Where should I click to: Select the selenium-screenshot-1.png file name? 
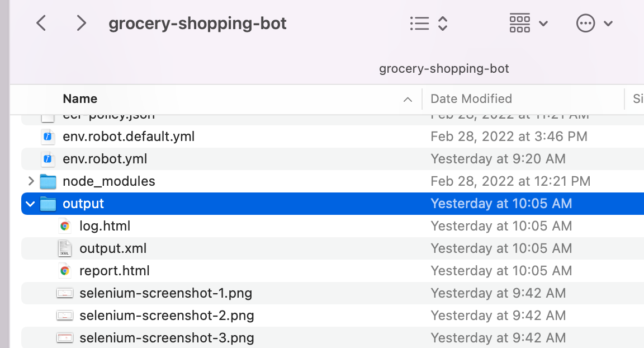(x=166, y=293)
